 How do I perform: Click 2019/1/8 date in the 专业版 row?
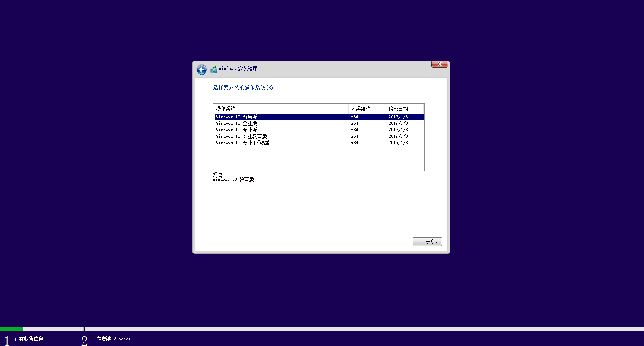[398, 130]
